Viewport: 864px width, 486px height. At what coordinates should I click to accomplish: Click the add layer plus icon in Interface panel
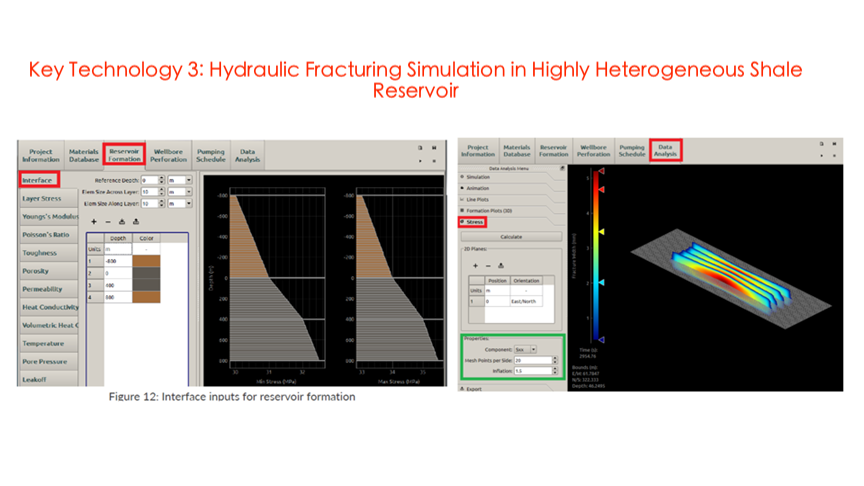pos(94,220)
